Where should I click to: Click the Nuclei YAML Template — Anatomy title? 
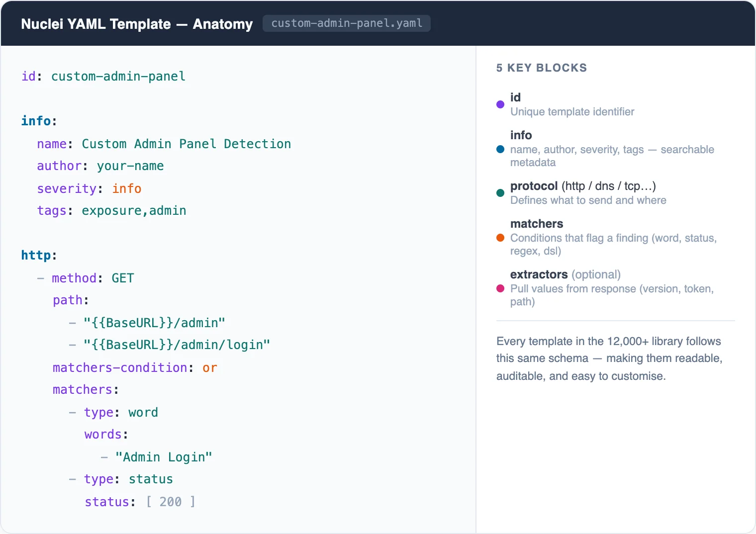pyautogui.click(x=137, y=23)
